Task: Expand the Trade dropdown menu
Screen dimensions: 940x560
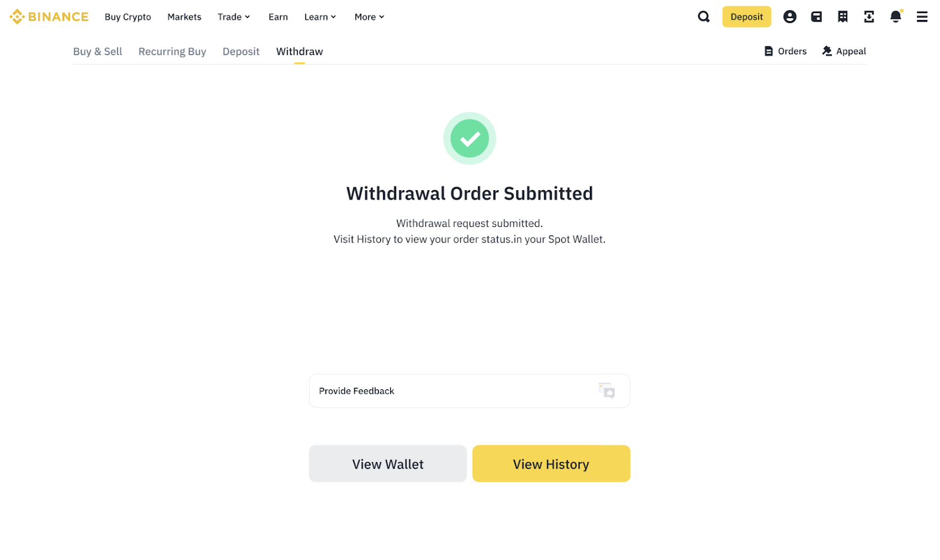Action: tap(234, 17)
